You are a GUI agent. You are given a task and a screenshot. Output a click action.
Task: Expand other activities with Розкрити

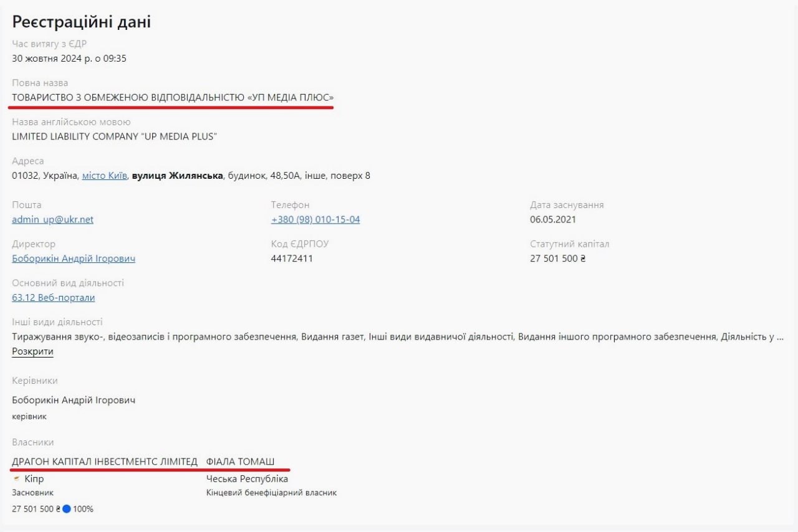[x=32, y=352]
